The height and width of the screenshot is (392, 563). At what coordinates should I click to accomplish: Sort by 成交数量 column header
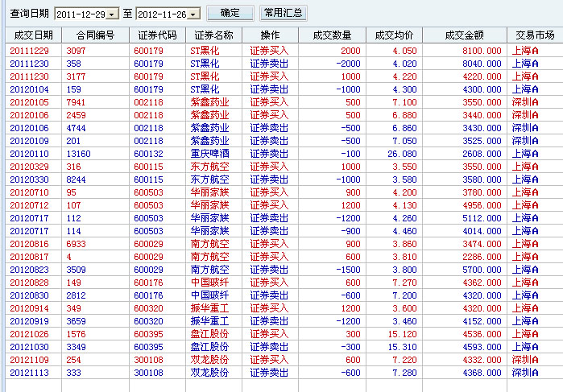[x=332, y=35]
